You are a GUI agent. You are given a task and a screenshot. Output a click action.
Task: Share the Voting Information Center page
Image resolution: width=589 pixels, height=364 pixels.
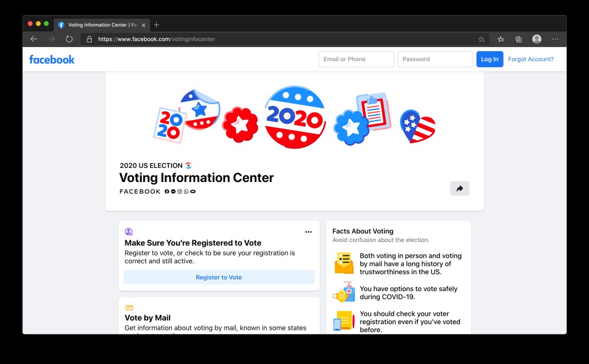(460, 188)
